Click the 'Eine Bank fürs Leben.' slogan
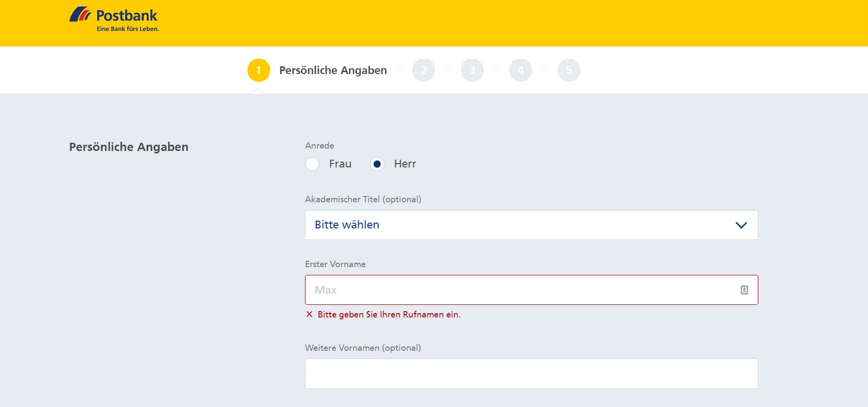 pyautogui.click(x=128, y=29)
